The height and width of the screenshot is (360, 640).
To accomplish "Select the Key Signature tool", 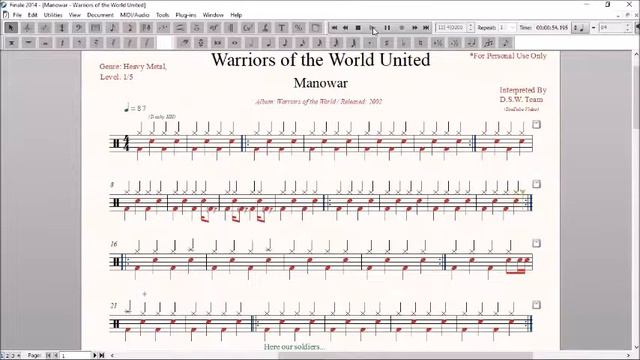I will (44, 28).
